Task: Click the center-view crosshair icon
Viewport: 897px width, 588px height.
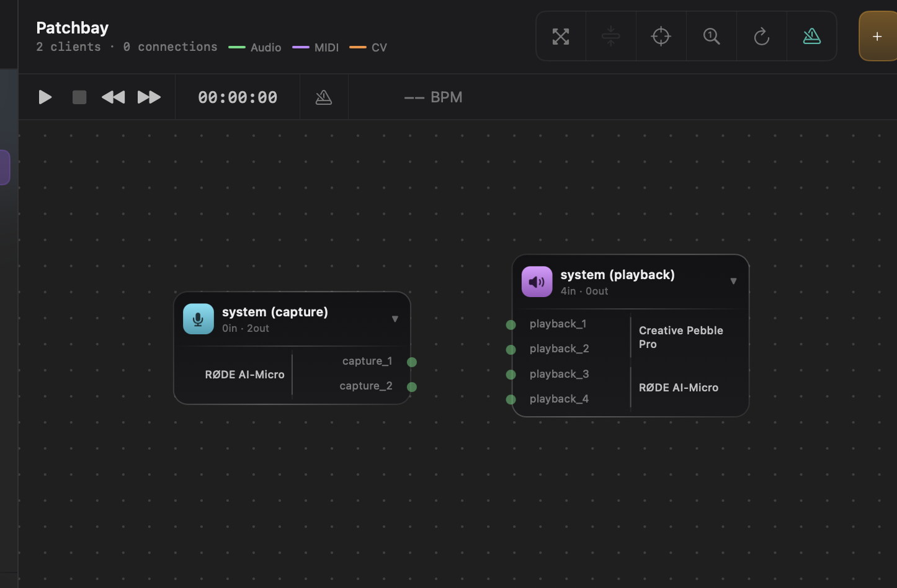Action: (661, 36)
